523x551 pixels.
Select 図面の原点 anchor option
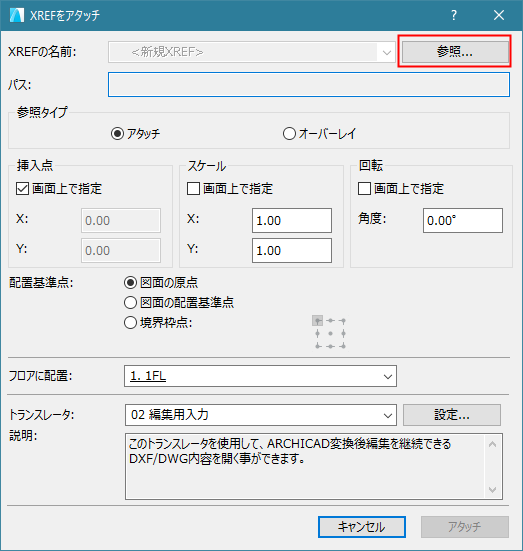pyautogui.click(x=161, y=283)
